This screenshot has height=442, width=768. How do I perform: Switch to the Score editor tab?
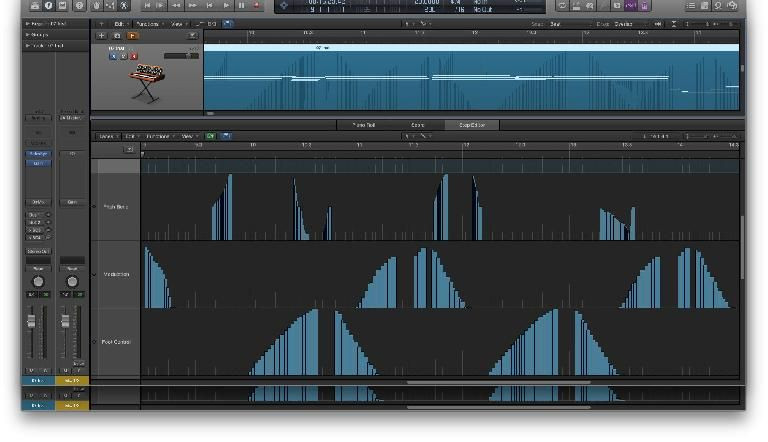coord(418,125)
